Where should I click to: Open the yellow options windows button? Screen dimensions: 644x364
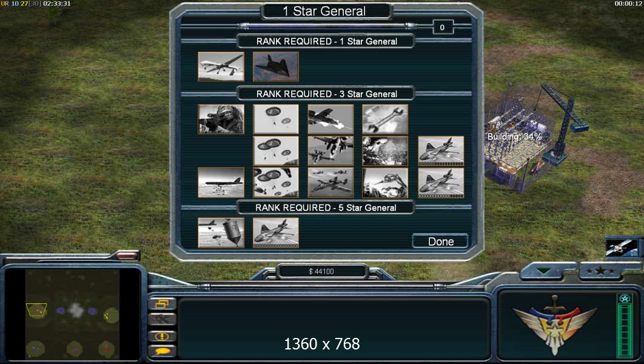[163, 304]
